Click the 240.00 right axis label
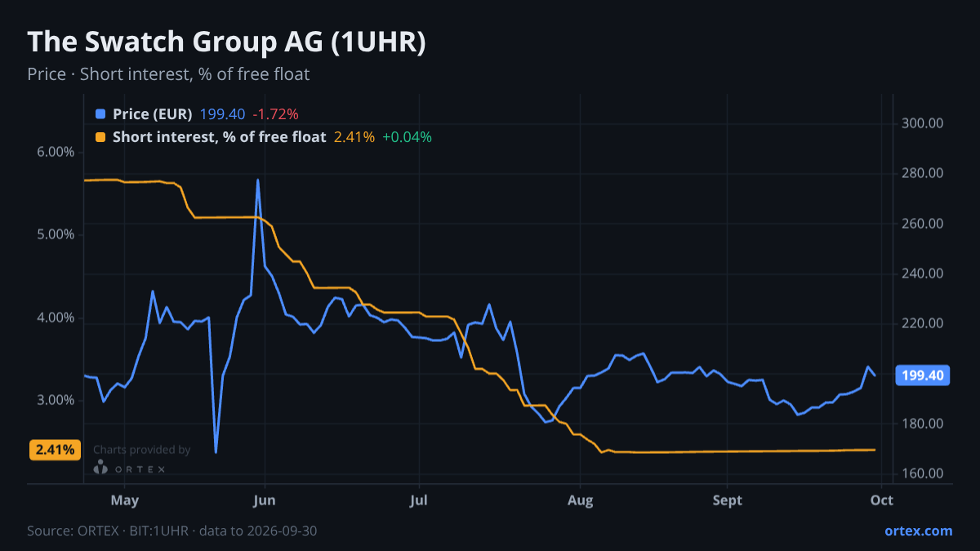The height and width of the screenshot is (551, 980). tap(923, 273)
